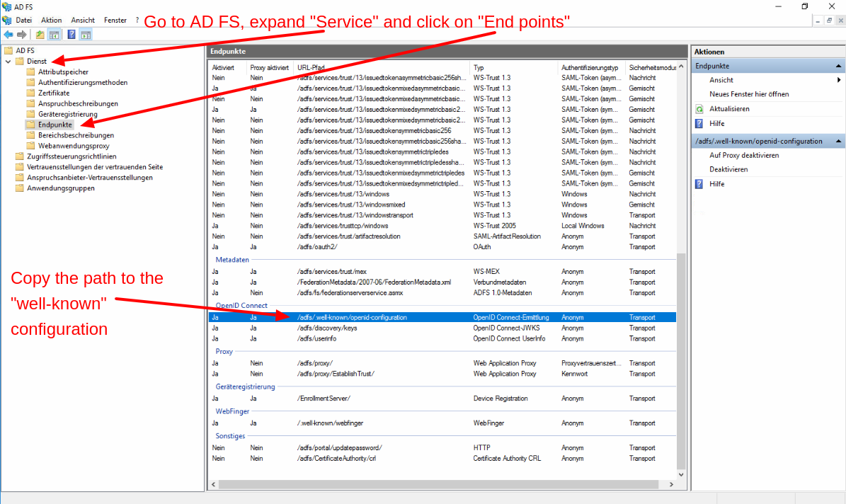This screenshot has height=504, width=846.
Task: Click the horizontal scrollbar left arrow
Action: click(x=214, y=485)
